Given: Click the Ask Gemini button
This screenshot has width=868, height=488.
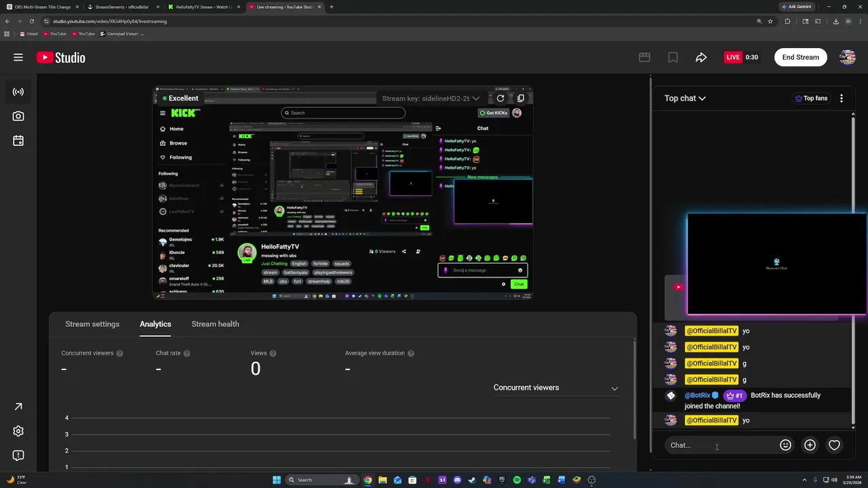Looking at the screenshot, I should [x=797, y=7].
